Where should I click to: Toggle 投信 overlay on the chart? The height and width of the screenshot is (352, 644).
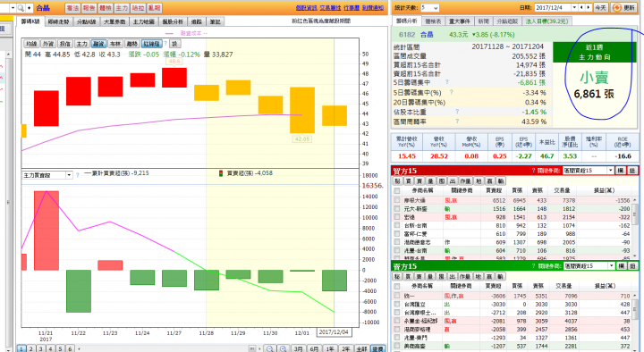pos(65,44)
